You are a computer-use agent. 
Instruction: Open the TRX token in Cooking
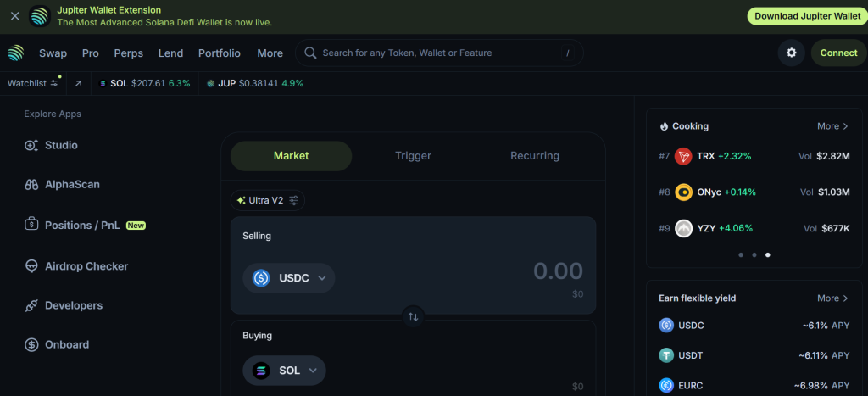(x=704, y=156)
